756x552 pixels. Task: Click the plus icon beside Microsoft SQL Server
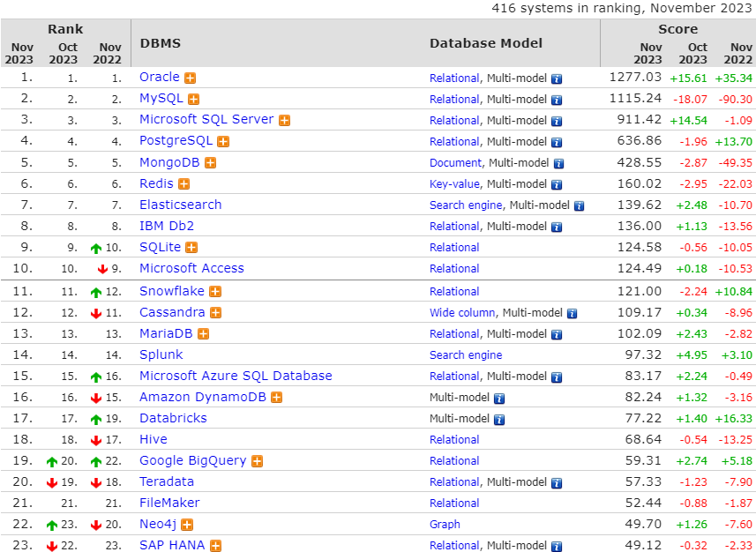coord(284,121)
